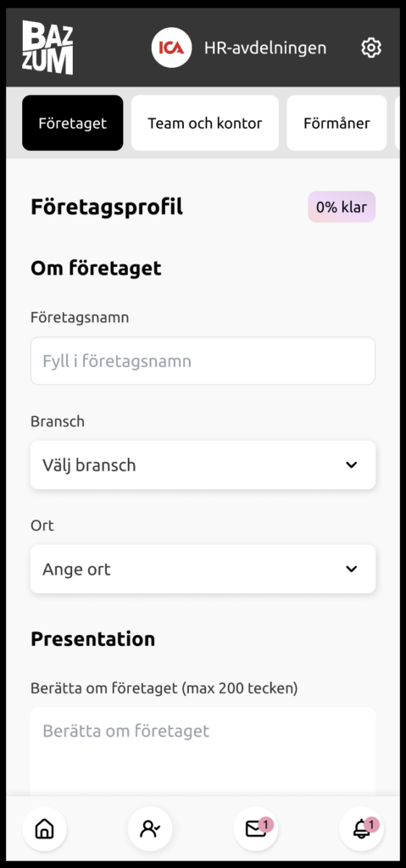
Task: Go to home via house icon
Action: tap(44, 829)
